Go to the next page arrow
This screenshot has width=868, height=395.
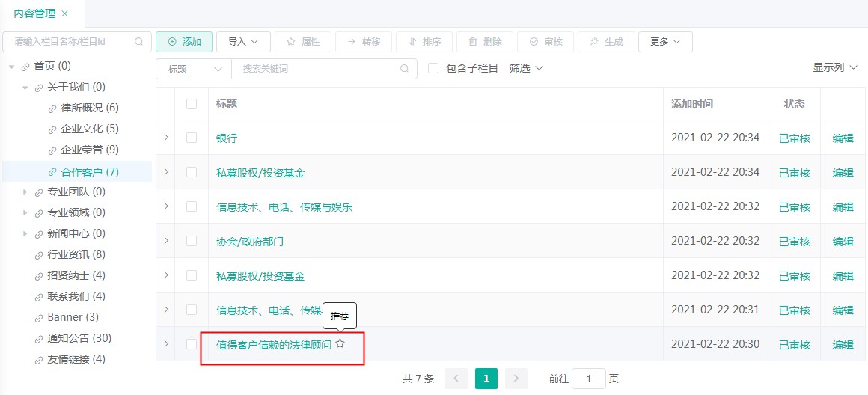tap(516, 379)
